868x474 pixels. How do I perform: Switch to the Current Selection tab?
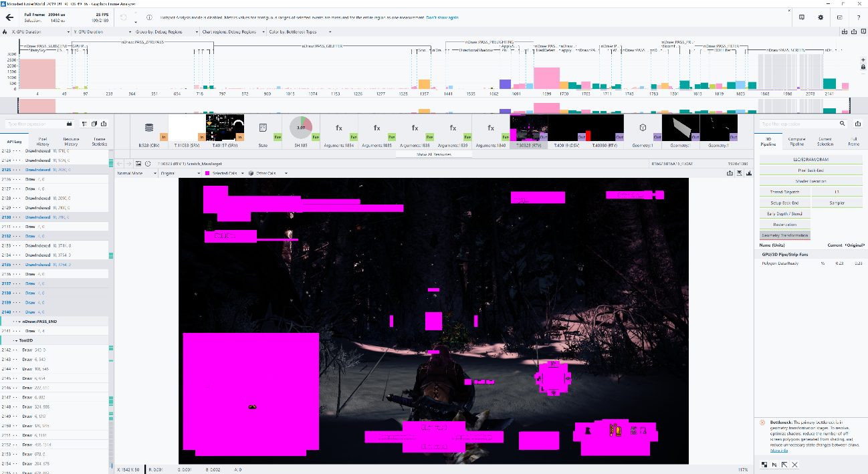point(825,141)
